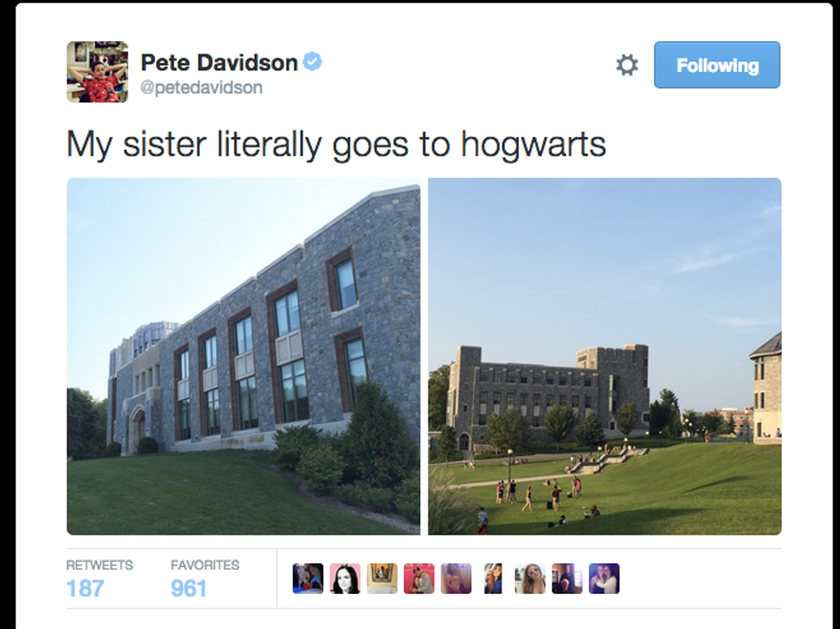The image size is (840, 629).
Task: Open Pete Davidson's profile avatar
Action: (98, 72)
